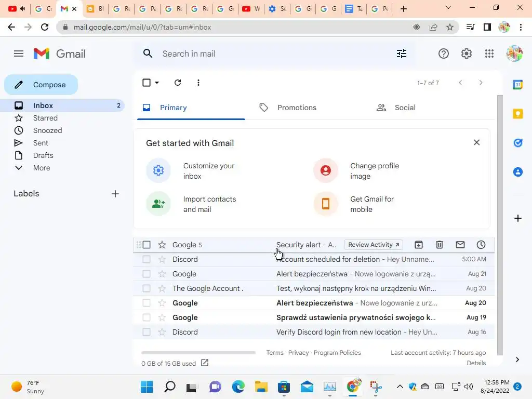Click the Get Gmail for mobile icon
Image resolution: width=532 pixels, height=399 pixels.
tap(326, 204)
